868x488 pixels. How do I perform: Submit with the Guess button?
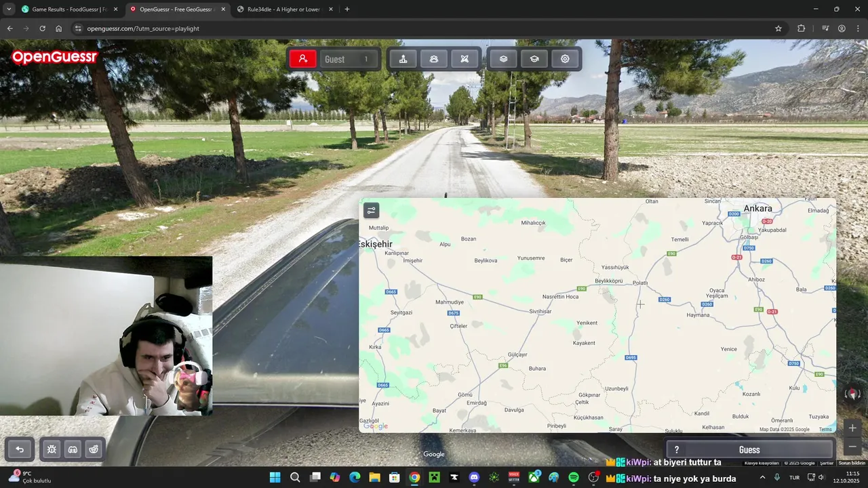point(749,449)
